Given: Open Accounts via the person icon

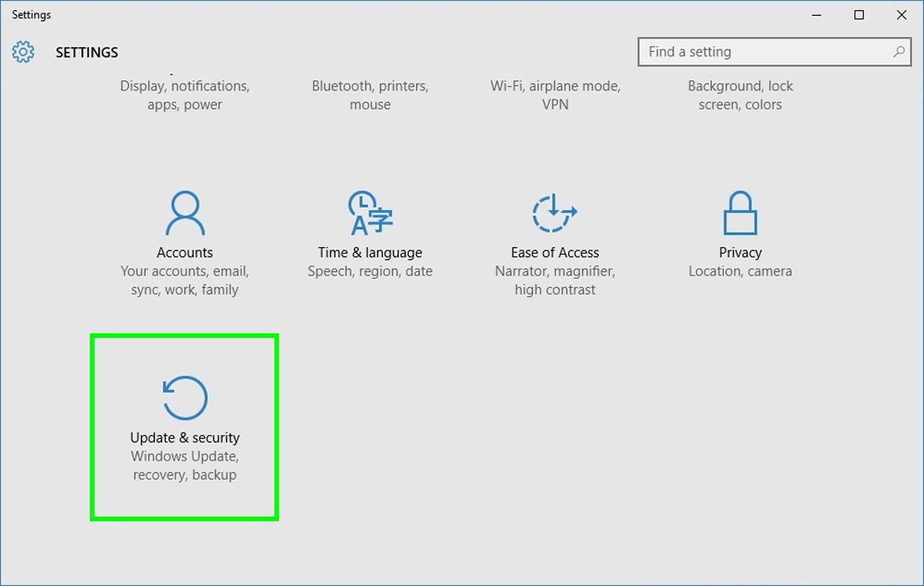Looking at the screenshot, I should click(x=184, y=213).
